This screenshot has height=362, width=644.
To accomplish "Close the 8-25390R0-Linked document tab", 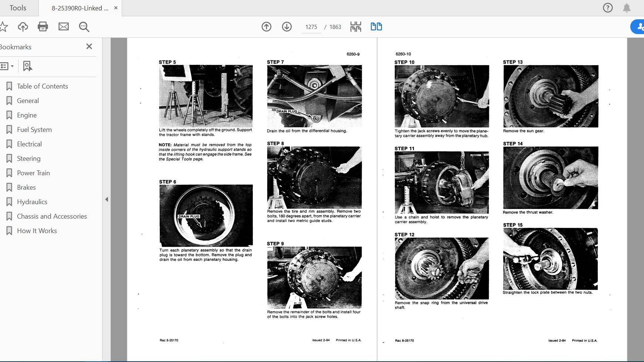I will tap(116, 8).
